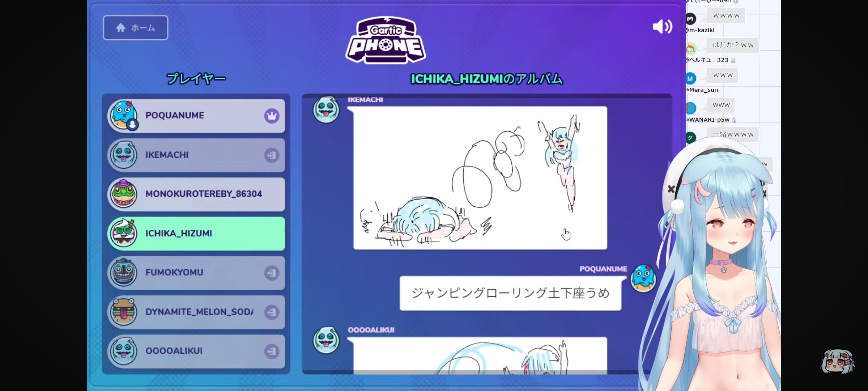
Task: Click IKEMACHI's drawing in the album
Action: pos(480,178)
